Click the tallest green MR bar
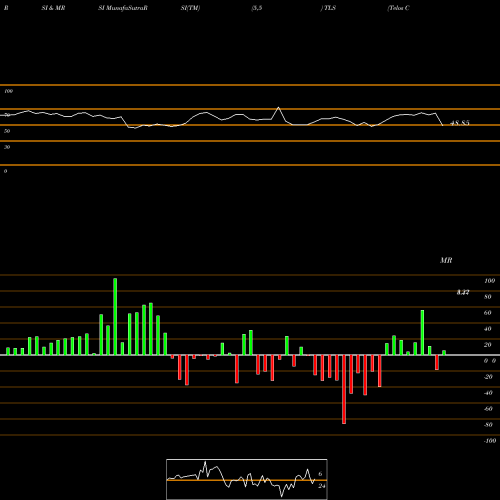Viewport: 500px width, 500px height. pos(115,316)
